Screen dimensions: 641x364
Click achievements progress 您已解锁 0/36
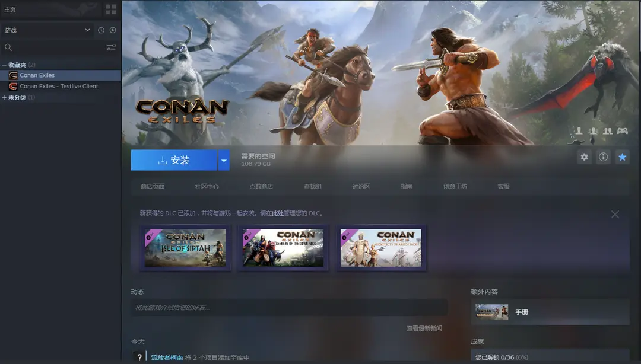[x=502, y=357]
